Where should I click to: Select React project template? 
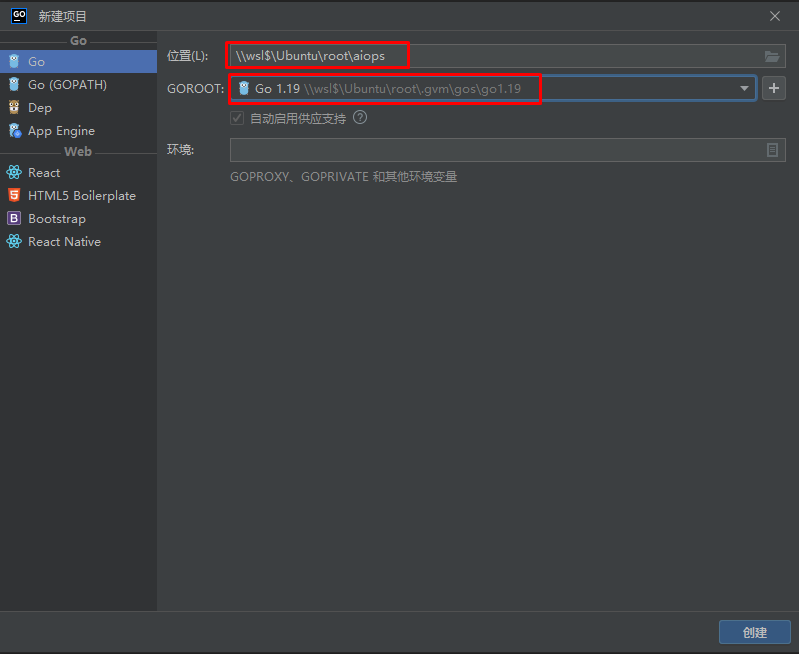pyautogui.click(x=78, y=173)
